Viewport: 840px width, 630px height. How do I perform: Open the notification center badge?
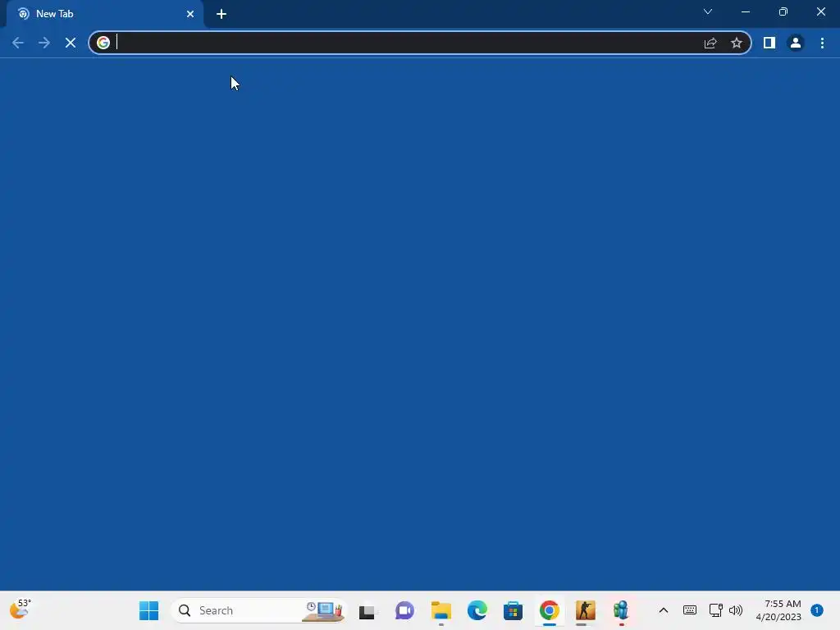[x=817, y=610]
